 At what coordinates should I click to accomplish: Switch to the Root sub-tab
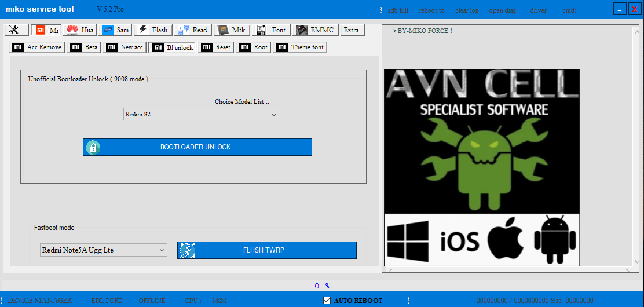tap(254, 47)
